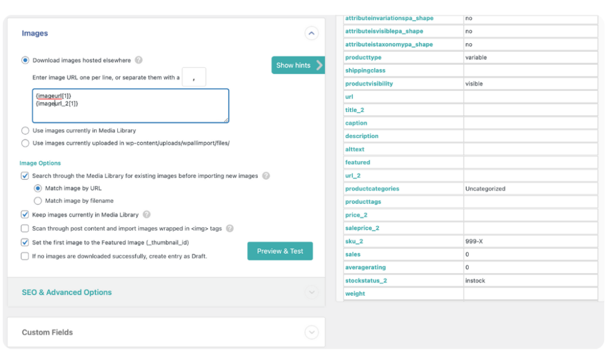
Task: Toggle Search through the Media Library checkbox
Action: point(25,176)
